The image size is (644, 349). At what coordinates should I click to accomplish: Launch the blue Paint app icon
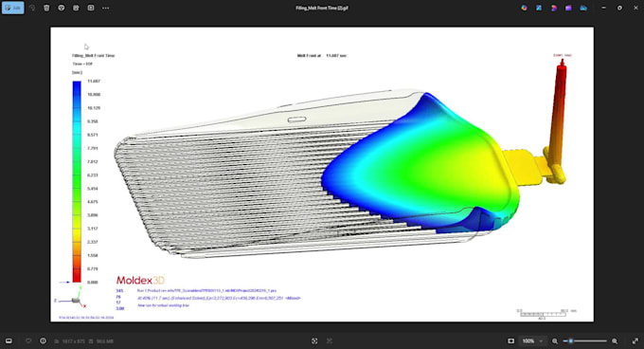(x=539, y=8)
